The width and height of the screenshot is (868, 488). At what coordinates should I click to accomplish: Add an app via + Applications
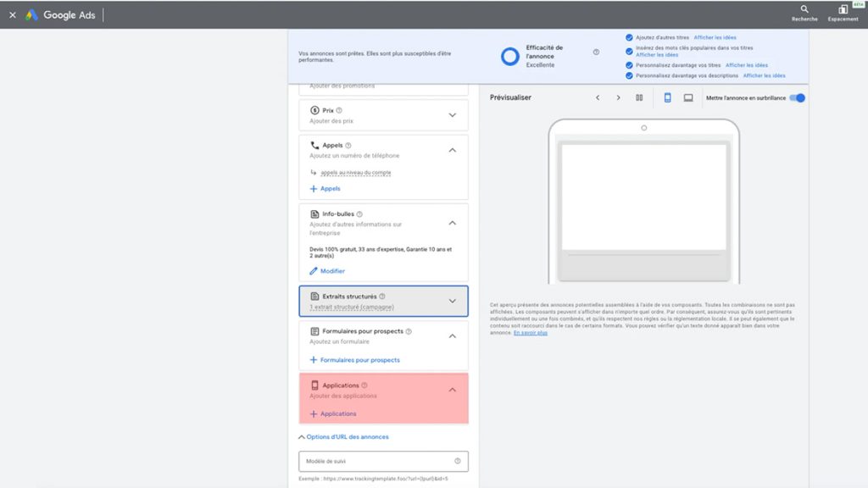coord(332,413)
